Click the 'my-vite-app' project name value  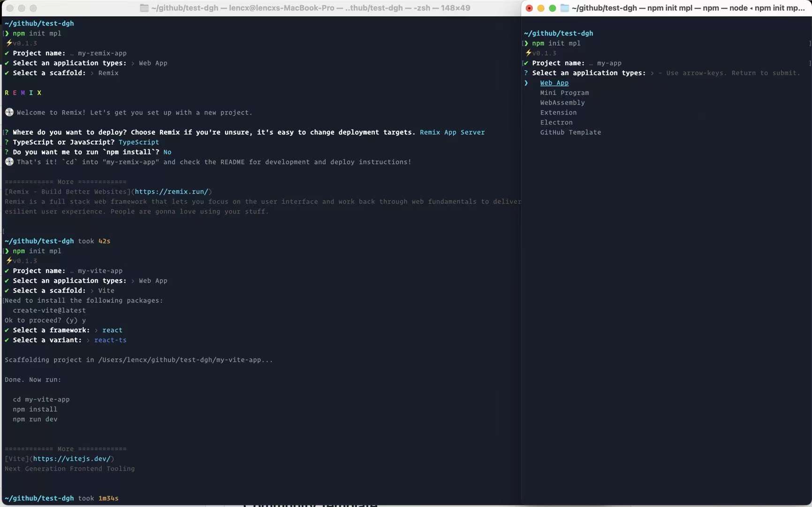100,271
